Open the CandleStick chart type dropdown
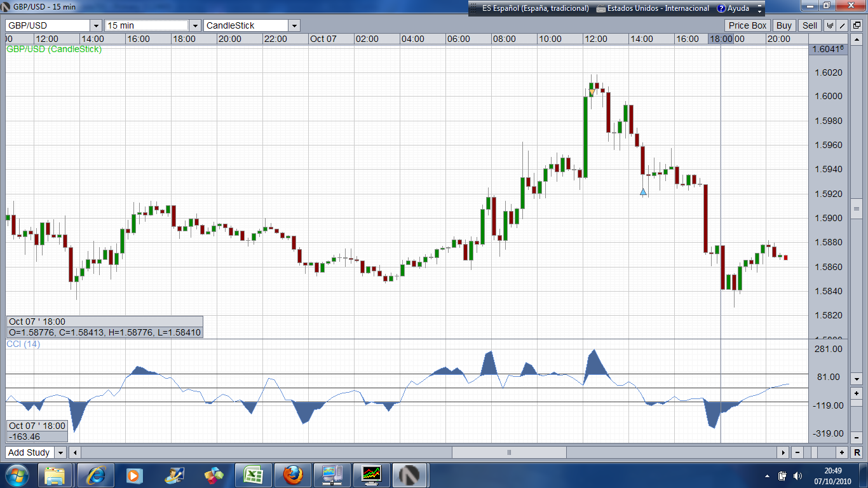Image resolution: width=868 pixels, height=488 pixels. point(294,25)
